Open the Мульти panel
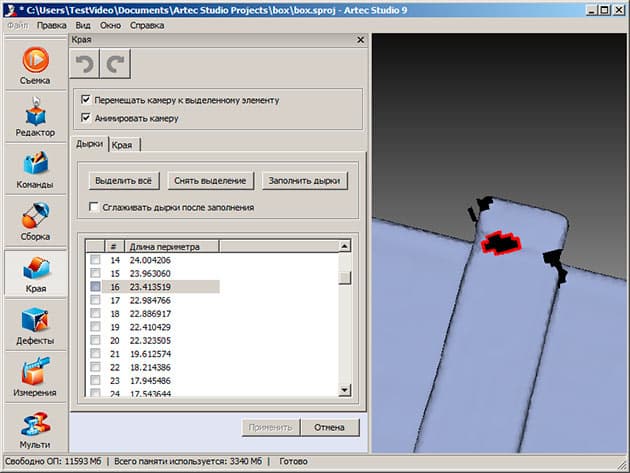630x473 pixels. point(35,429)
